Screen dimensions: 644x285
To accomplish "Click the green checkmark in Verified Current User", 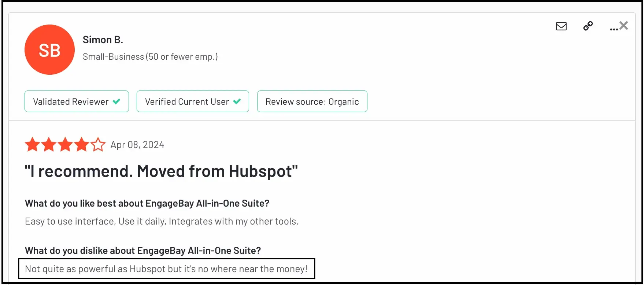I will [x=237, y=101].
